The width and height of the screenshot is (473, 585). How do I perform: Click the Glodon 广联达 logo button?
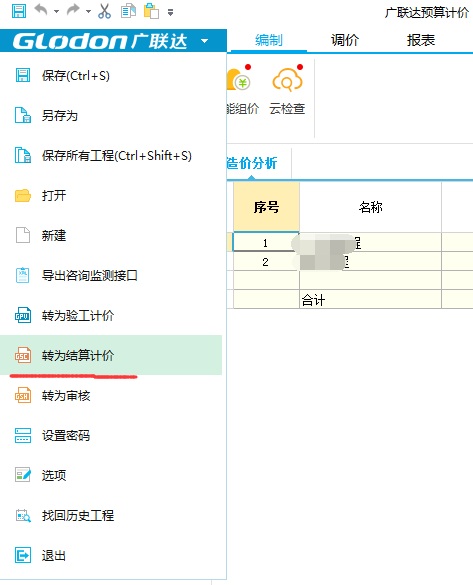coord(100,41)
